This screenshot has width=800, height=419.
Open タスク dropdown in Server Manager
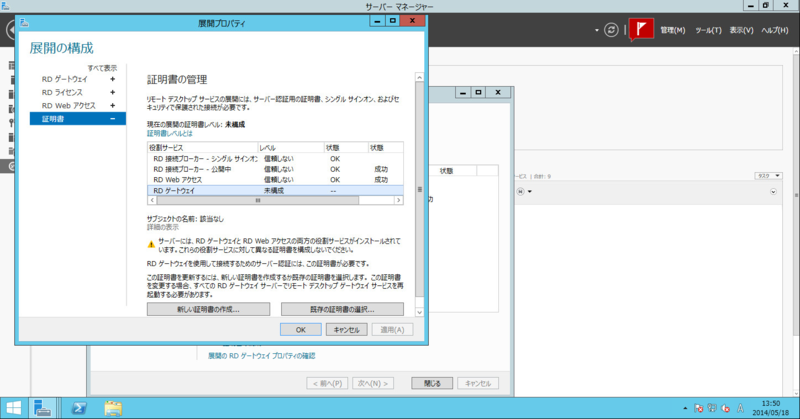pos(768,176)
